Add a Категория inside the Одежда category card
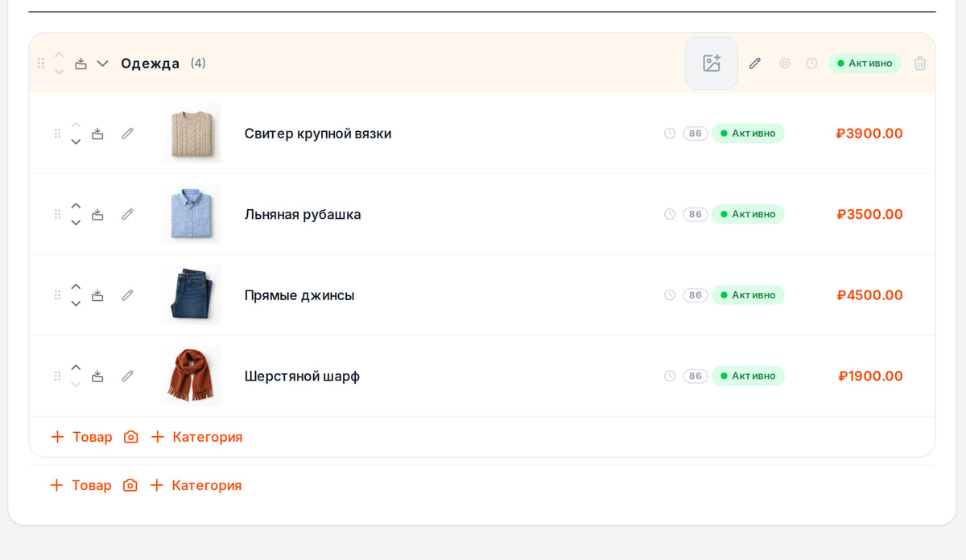Image resolution: width=966 pixels, height=560 pixels. tap(196, 437)
